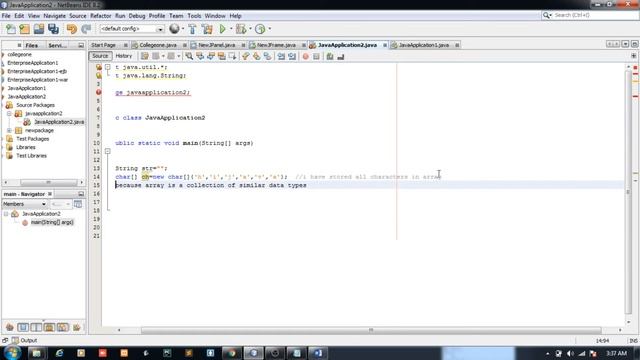Click the Profile Project clock icon
Image resolution: width=640 pixels, height=360 pixels.
[x=260, y=29]
